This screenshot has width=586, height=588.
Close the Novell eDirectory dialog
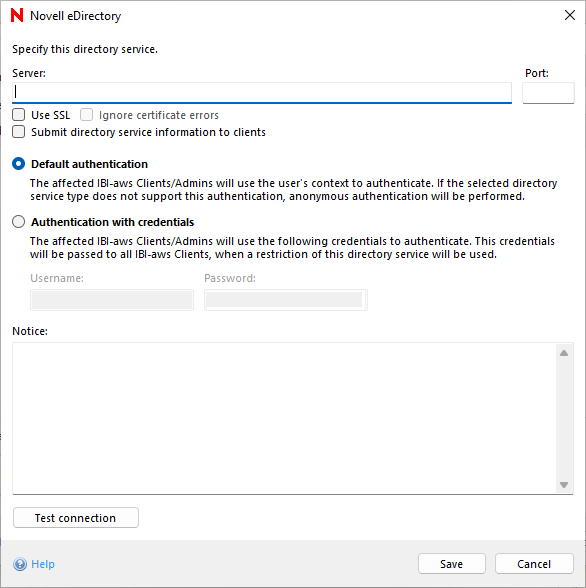point(570,15)
